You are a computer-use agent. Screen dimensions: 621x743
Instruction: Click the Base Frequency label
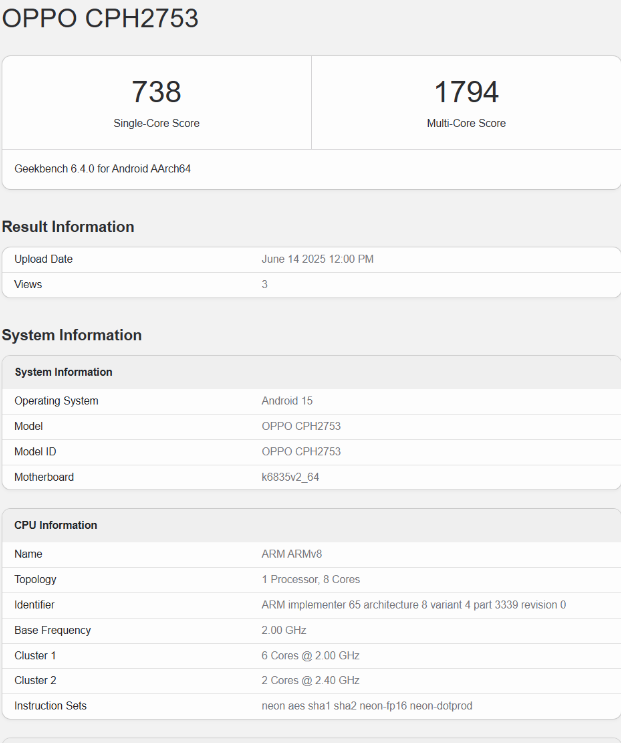click(x=53, y=630)
